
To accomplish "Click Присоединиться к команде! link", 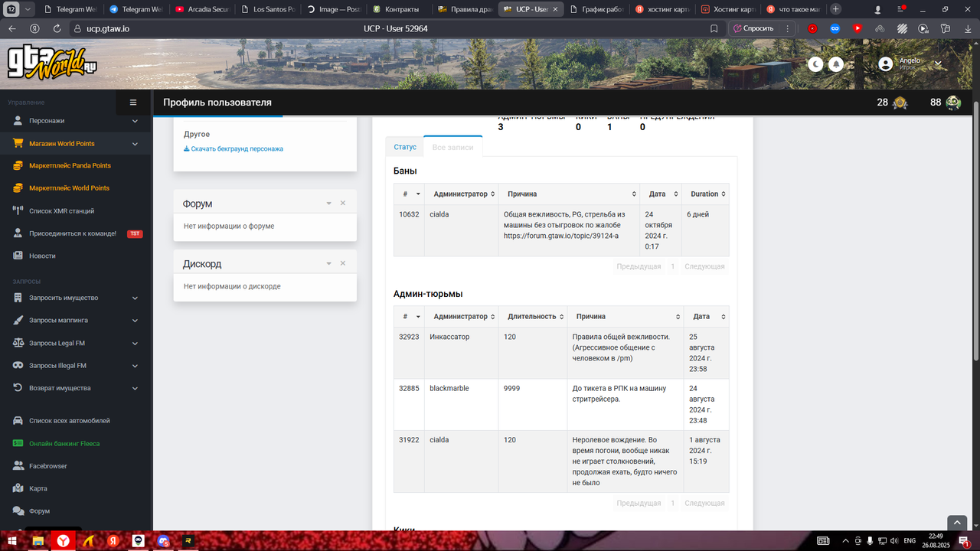I will coord(73,233).
